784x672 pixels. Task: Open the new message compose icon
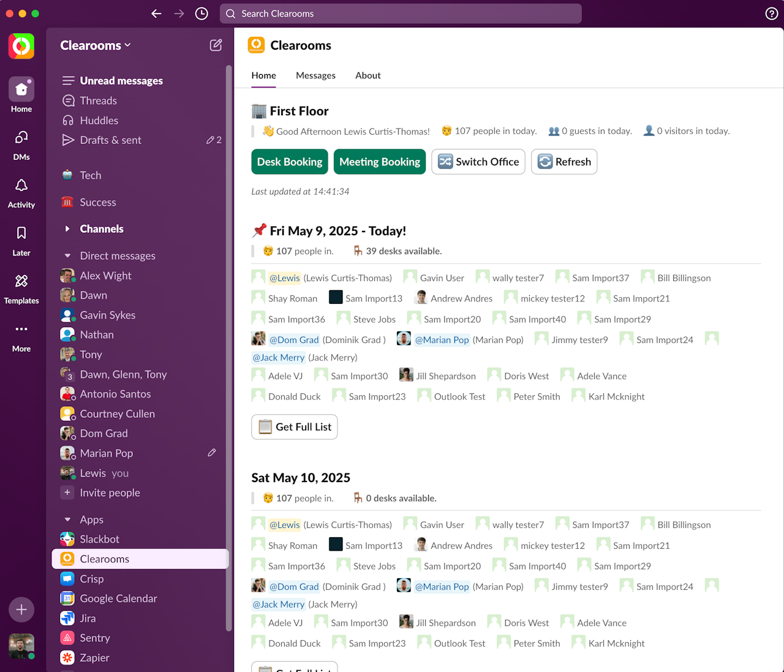pos(216,45)
